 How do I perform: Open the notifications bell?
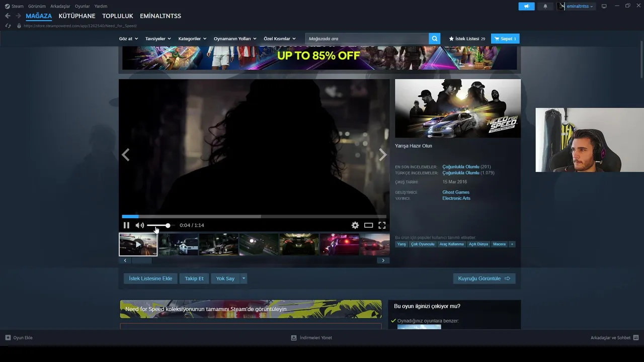click(x=545, y=6)
